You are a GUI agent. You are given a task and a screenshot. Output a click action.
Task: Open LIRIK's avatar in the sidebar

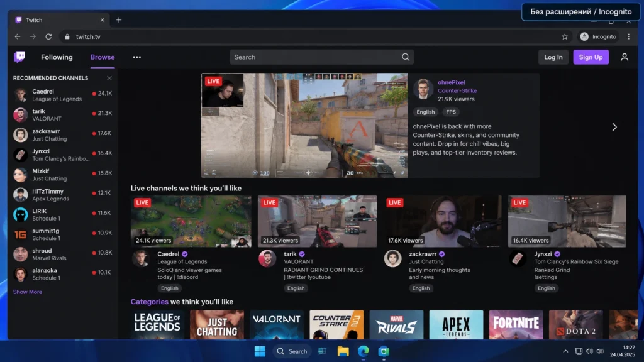coord(21,215)
